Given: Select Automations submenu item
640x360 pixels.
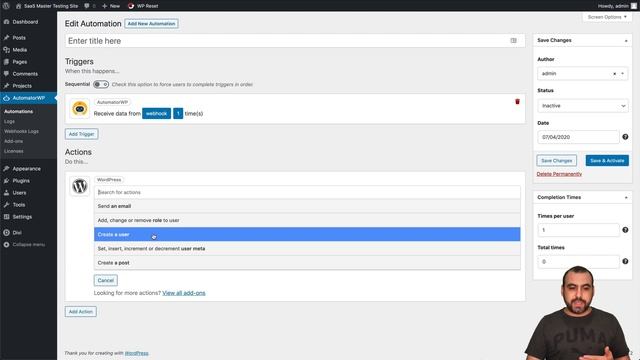Looking at the screenshot, I should [18, 111].
